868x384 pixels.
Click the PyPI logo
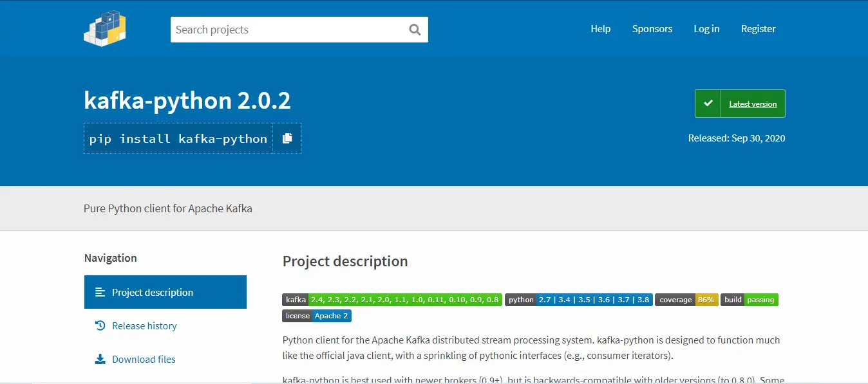(x=104, y=28)
